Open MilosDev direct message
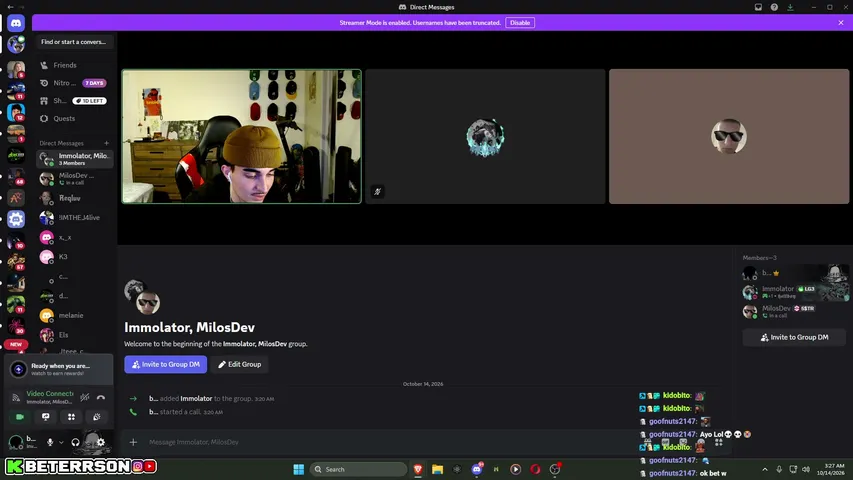The image size is (853, 480). pyautogui.click(x=75, y=179)
